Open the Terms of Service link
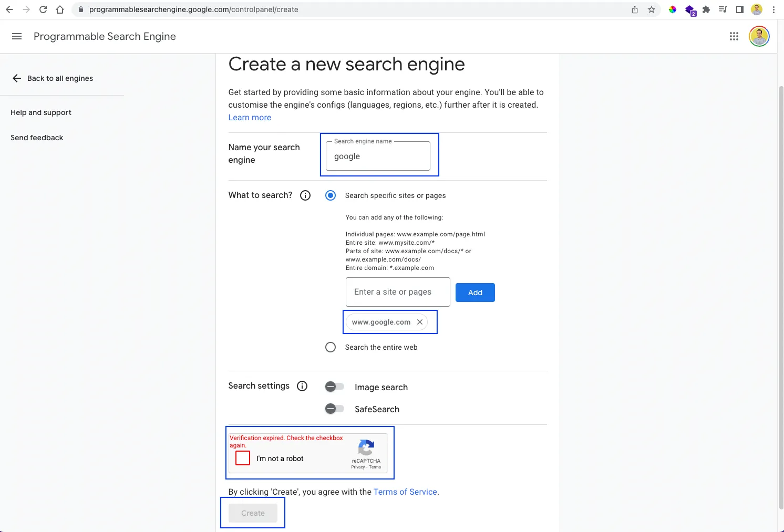784x532 pixels. (x=405, y=492)
